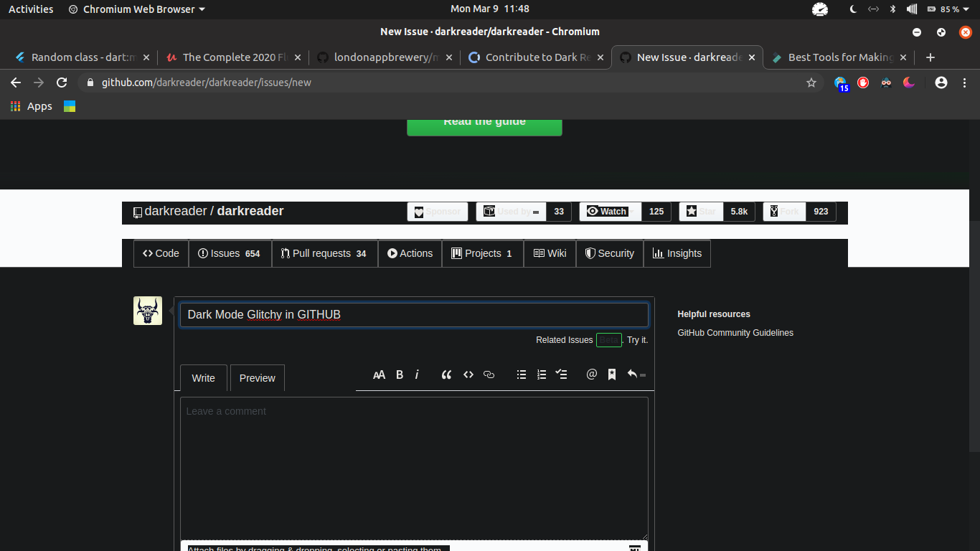Click the Read the guide button

point(484,124)
